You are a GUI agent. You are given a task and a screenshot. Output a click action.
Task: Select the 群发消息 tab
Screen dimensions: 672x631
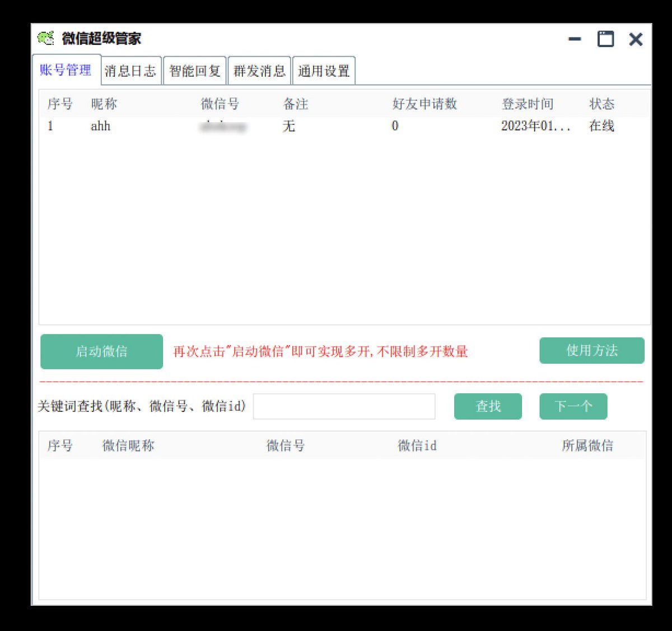[x=259, y=71]
